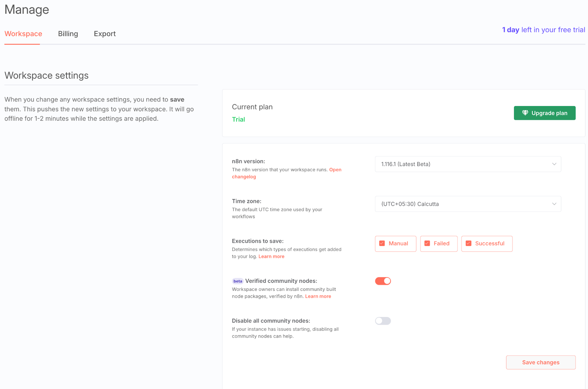Switch to the Export tab

point(105,34)
